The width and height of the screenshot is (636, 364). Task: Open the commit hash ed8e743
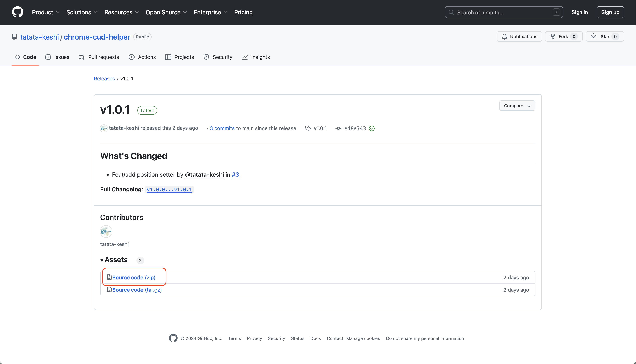tap(355, 128)
